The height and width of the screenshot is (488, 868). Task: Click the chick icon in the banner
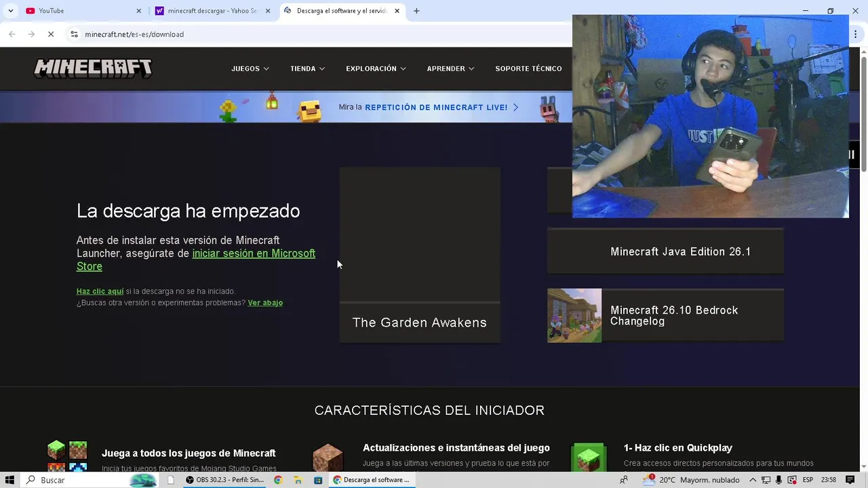[310, 110]
